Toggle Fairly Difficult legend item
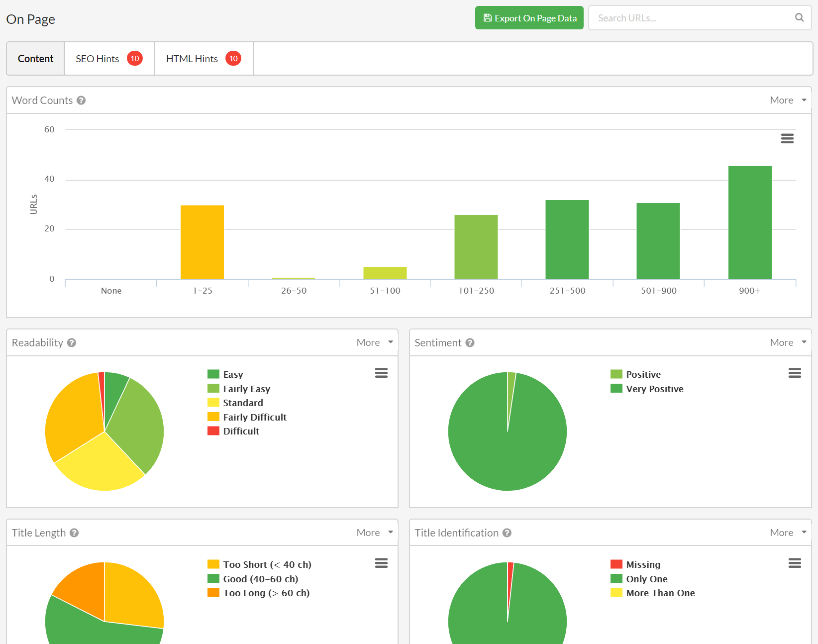This screenshot has width=818, height=644. [x=247, y=417]
